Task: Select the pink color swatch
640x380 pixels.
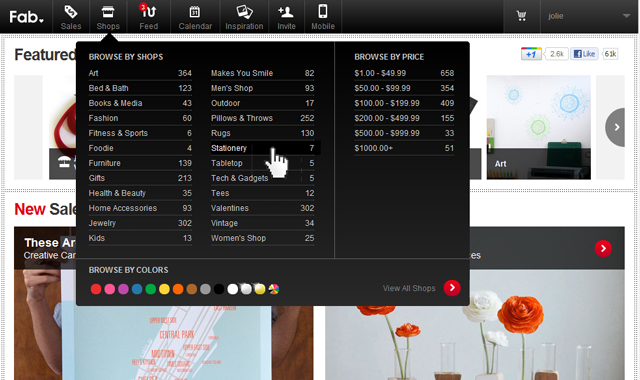Action: click(x=110, y=289)
